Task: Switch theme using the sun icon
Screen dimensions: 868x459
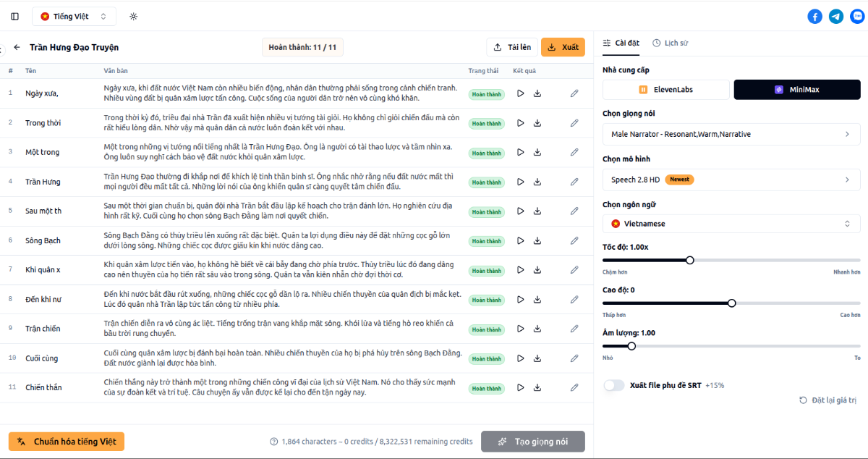Action: tap(133, 16)
